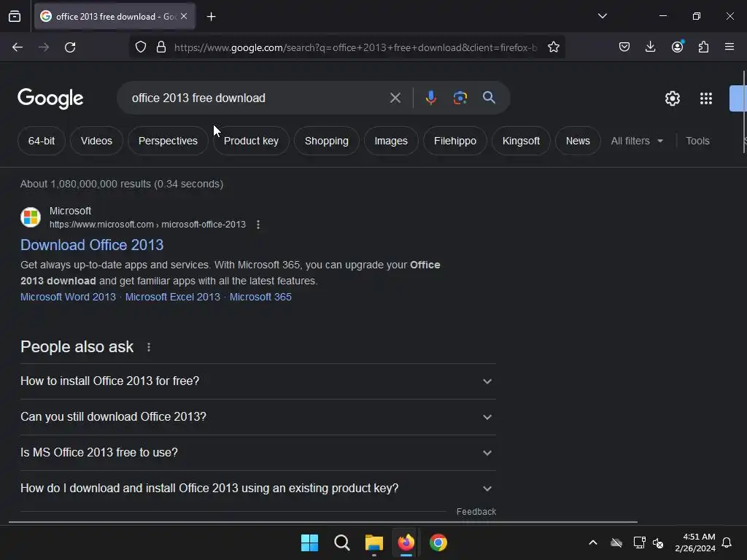This screenshot has width=747, height=560.
Task: Open Windows taskbar search
Action: click(341, 542)
